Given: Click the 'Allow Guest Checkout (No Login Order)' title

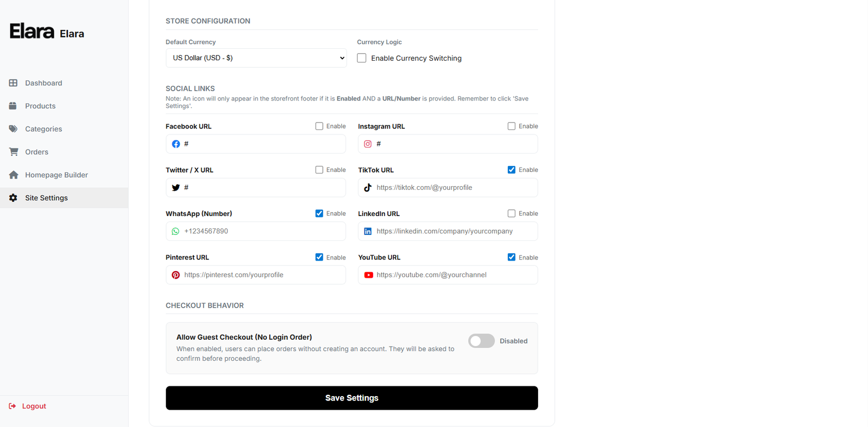Looking at the screenshot, I should (244, 337).
